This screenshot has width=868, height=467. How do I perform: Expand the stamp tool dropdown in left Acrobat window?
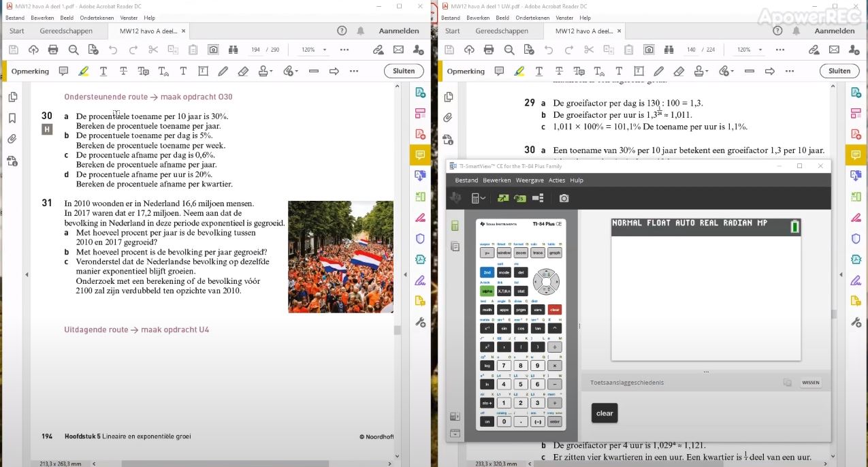point(271,71)
